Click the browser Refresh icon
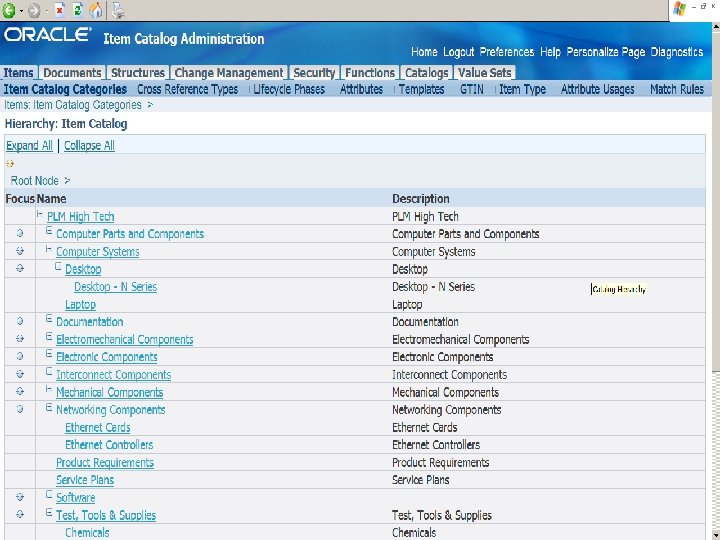Image resolution: width=720 pixels, height=540 pixels. [78, 10]
